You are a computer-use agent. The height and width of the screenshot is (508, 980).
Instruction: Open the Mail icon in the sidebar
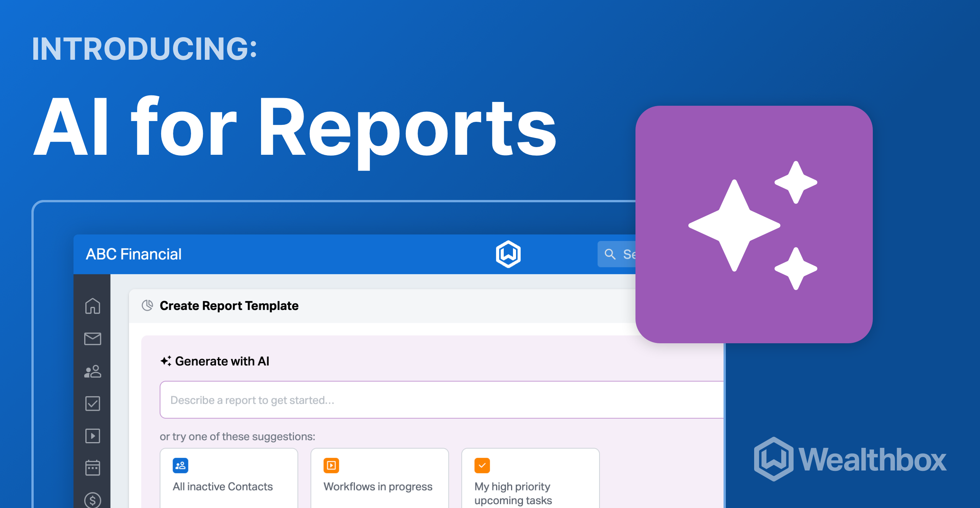[92, 339]
